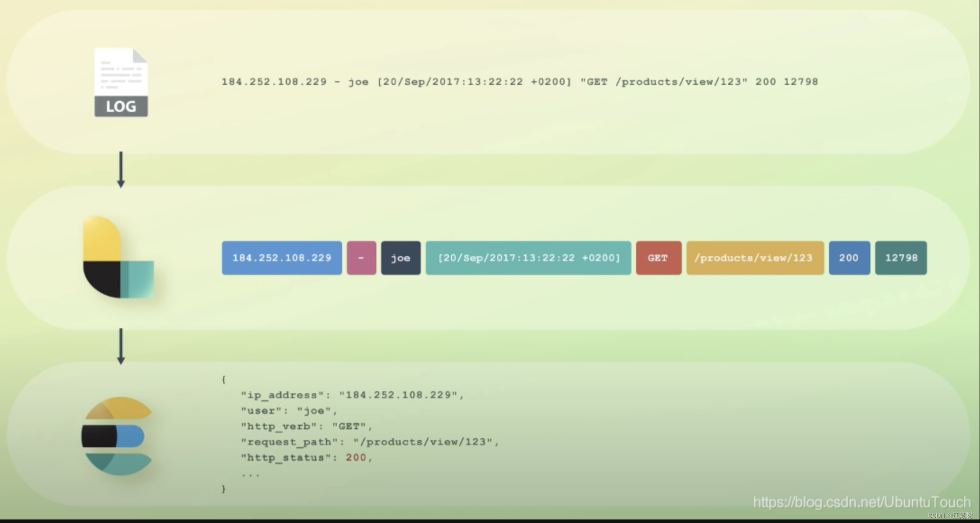Click the dark joe token block
980x523 pixels.
(401, 258)
